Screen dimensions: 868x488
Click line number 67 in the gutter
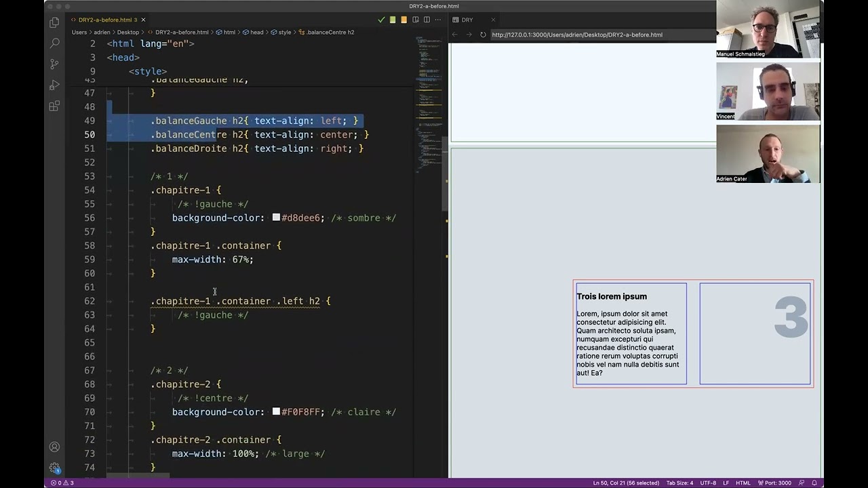click(90, 370)
